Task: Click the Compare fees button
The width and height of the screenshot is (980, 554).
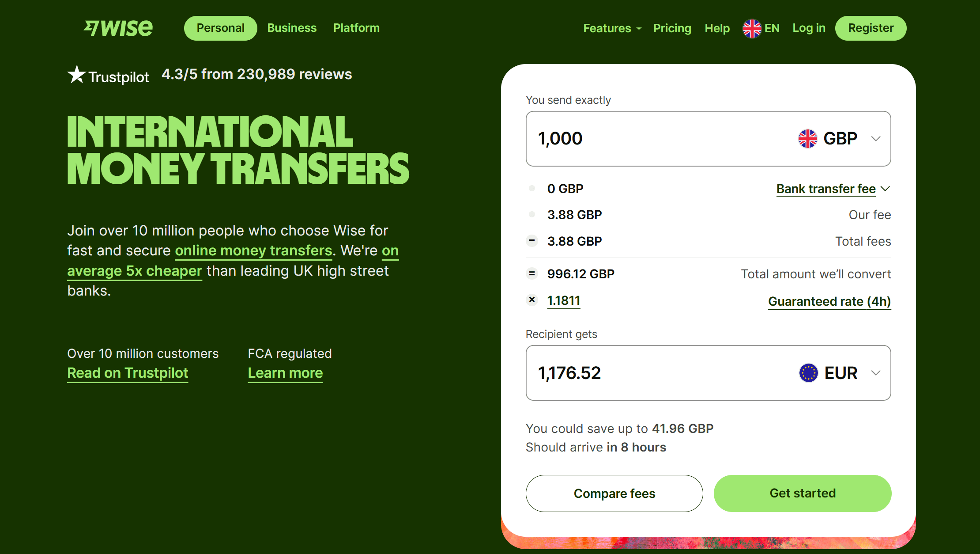Action: [x=614, y=493]
